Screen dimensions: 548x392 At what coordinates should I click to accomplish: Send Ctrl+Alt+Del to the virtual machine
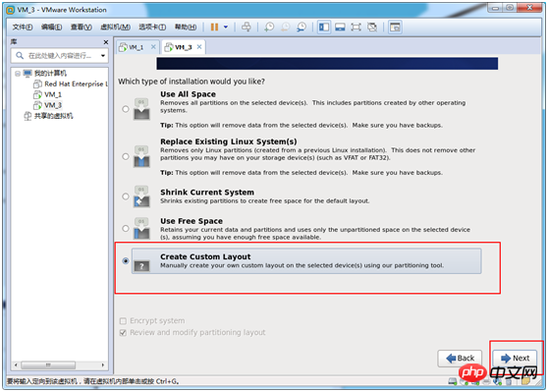[x=247, y=27]
